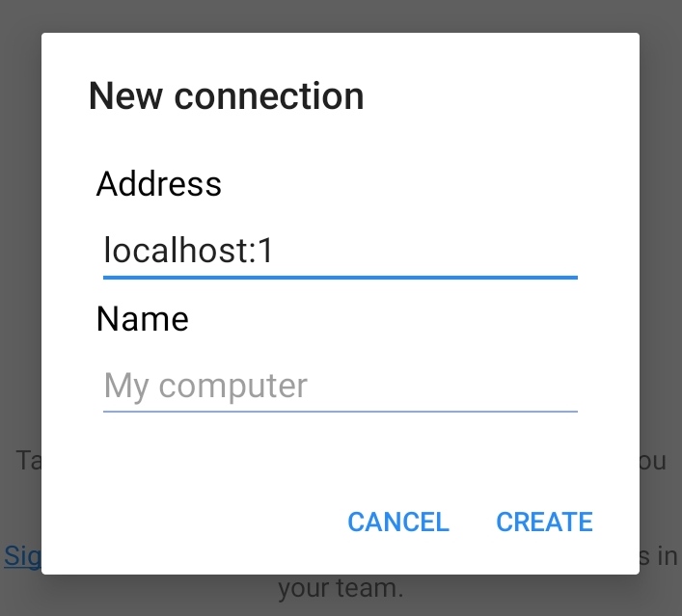Click the "New connection" dialog title
The width and height of the screenshot is (682, 616).
226,96
